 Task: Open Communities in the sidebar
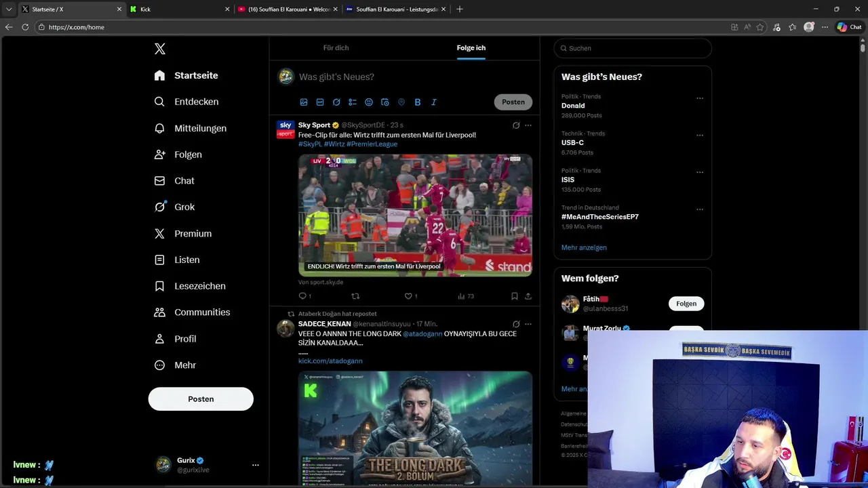pos(192,312)
